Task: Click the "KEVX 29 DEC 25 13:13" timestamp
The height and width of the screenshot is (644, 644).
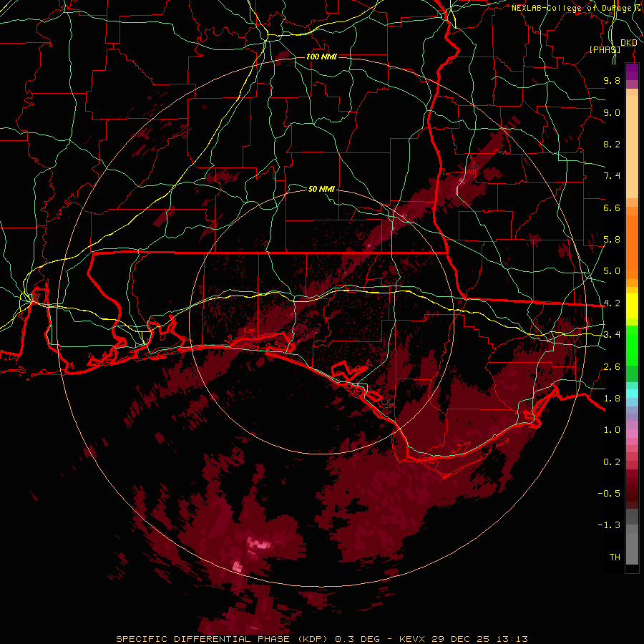Action: click(463, 639)
